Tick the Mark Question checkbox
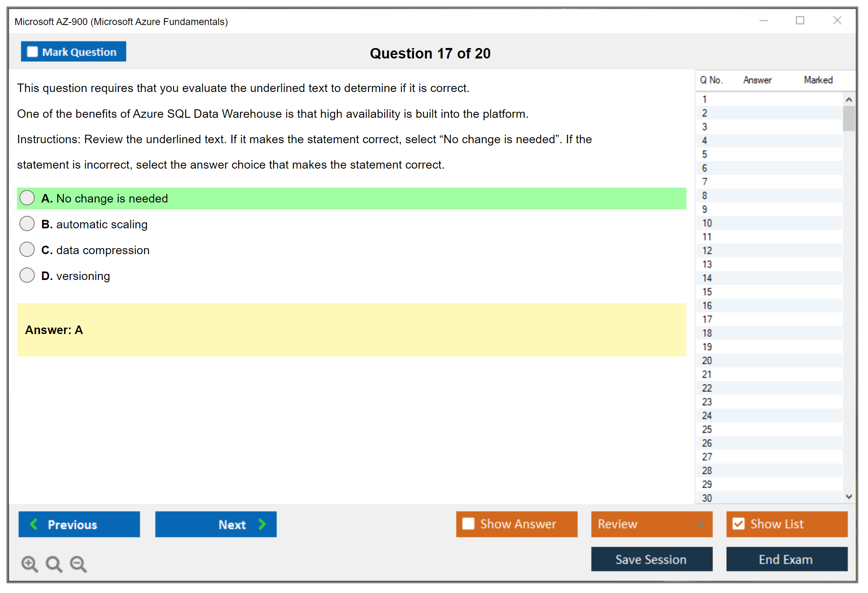Image resolution: width=868 pixels, height=593 pixels. (x=32, y=52)
